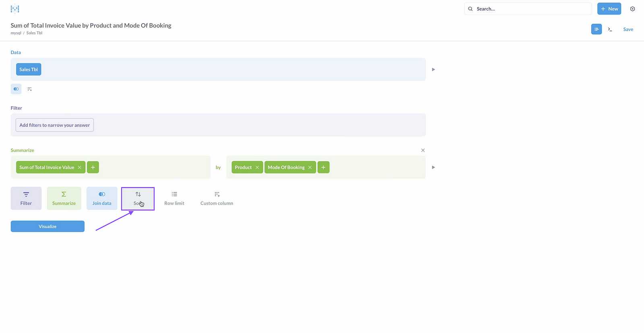
Task: Remove the Sum of Total Invoice Value metric
Action: pyautogui.click(x=80, y=167)
